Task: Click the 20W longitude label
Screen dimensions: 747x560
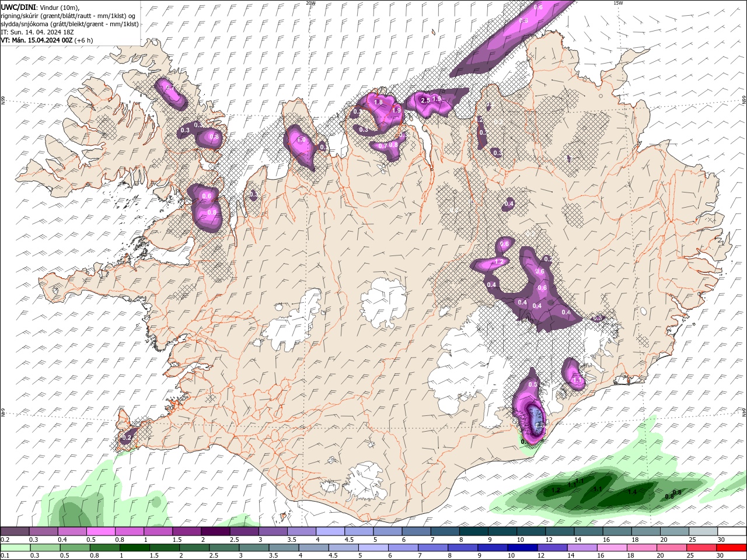Action: [310, 3]
